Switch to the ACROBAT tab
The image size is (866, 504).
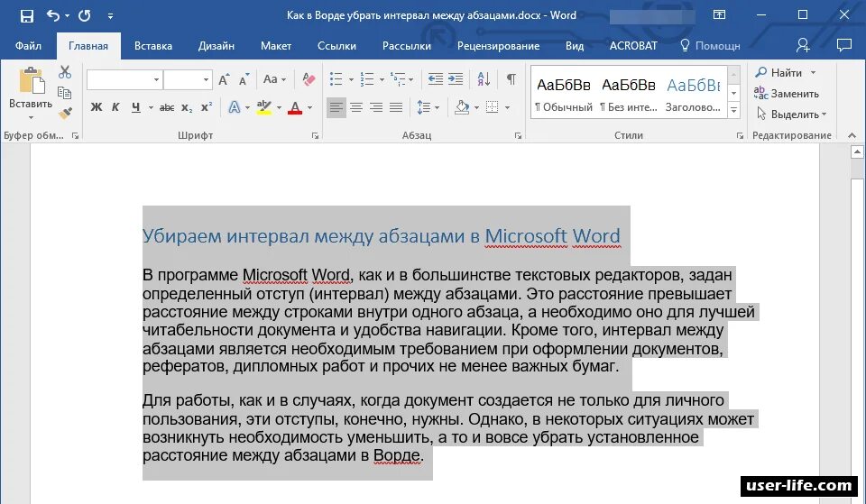click(x=633, y=46)
